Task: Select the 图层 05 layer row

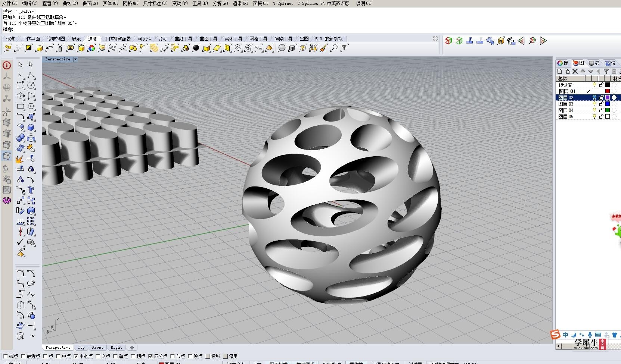Action: 588,117
